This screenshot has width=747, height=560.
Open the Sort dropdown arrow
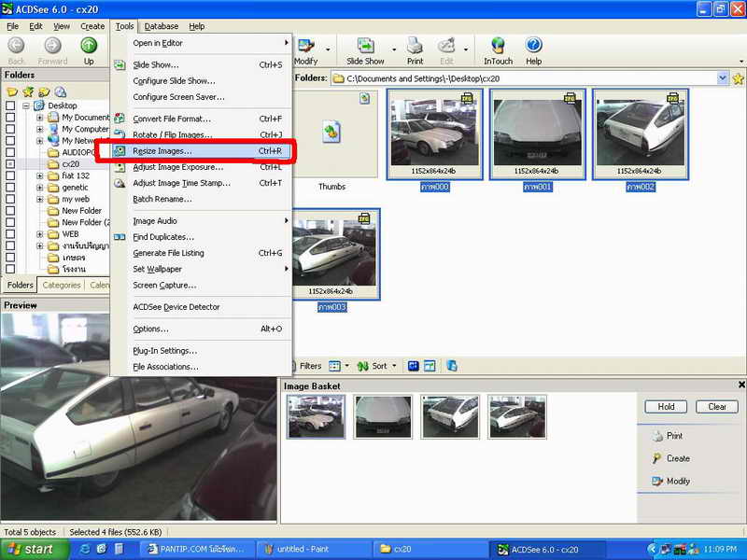point(394,366)
